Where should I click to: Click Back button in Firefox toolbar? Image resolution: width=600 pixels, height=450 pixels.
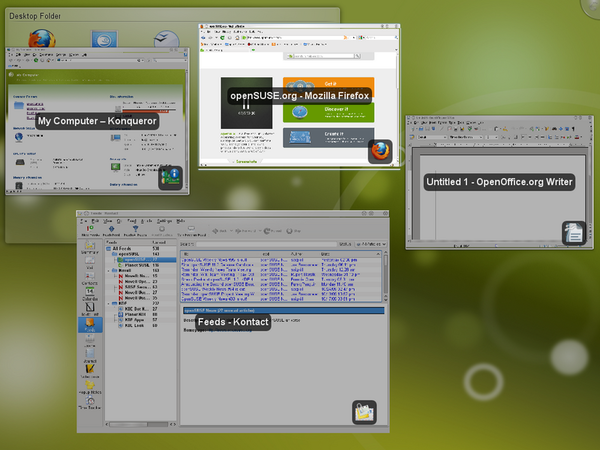(203, 38)
